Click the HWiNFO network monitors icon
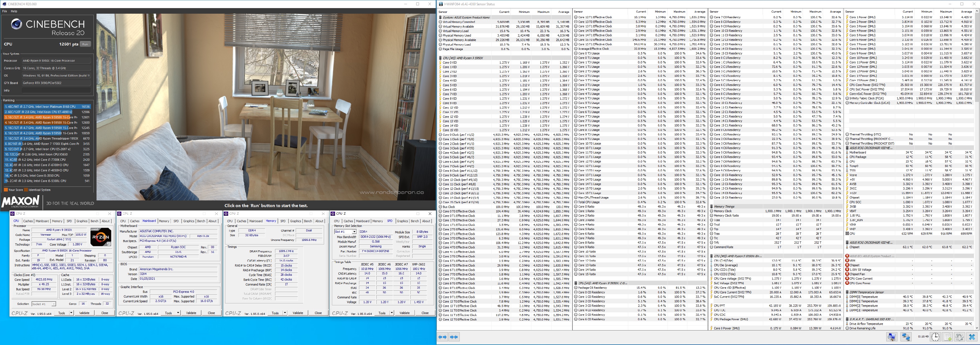The height and width of the screenshot is (345, 980). click(906, 337)
